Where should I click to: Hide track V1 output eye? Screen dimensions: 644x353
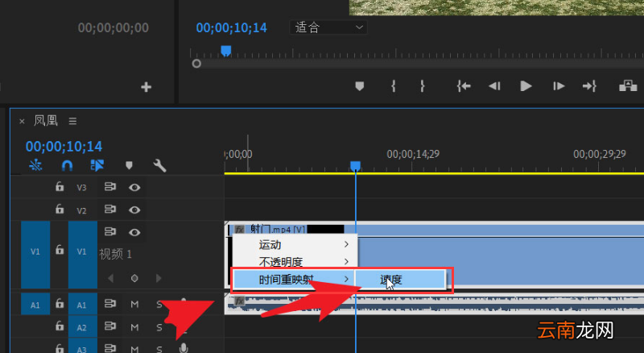pos(134,232)
